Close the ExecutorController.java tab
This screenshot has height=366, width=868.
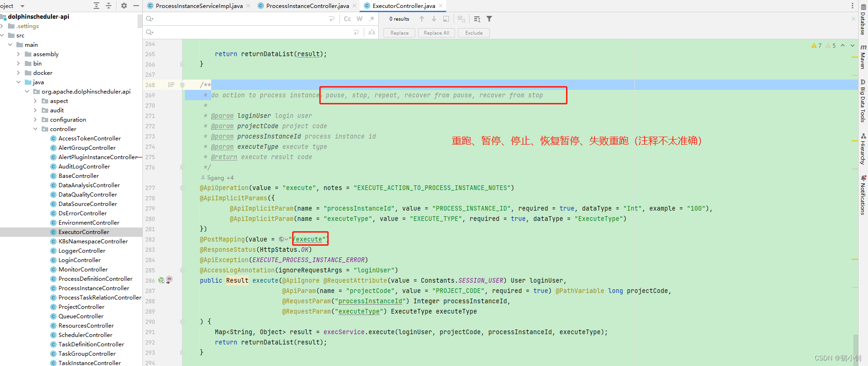[441, 6]
